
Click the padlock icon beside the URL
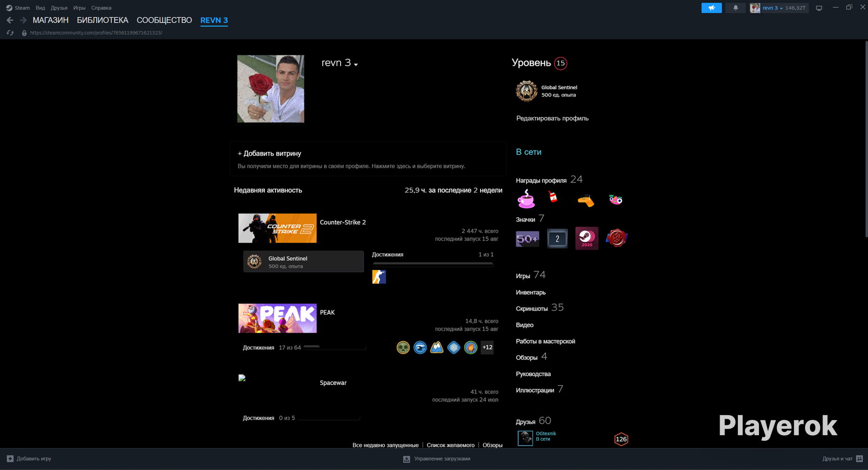[24, 33]
